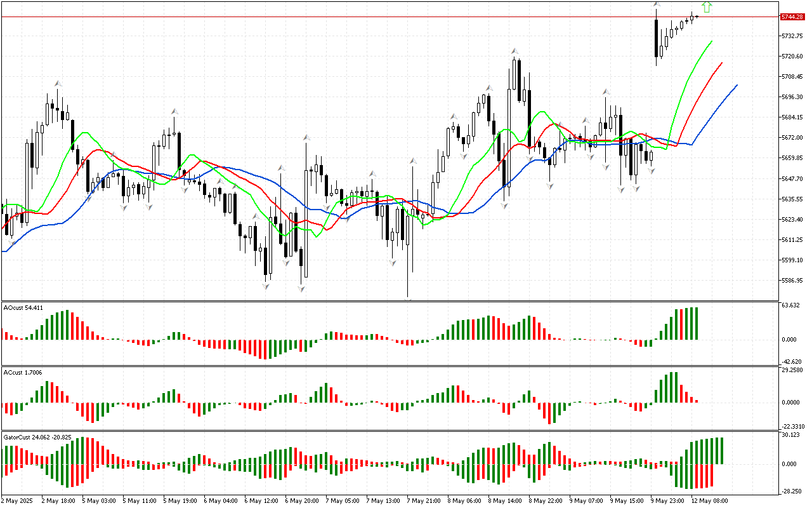
Task: Click the 5672.00 price scale value
Action: click(792, 138)
